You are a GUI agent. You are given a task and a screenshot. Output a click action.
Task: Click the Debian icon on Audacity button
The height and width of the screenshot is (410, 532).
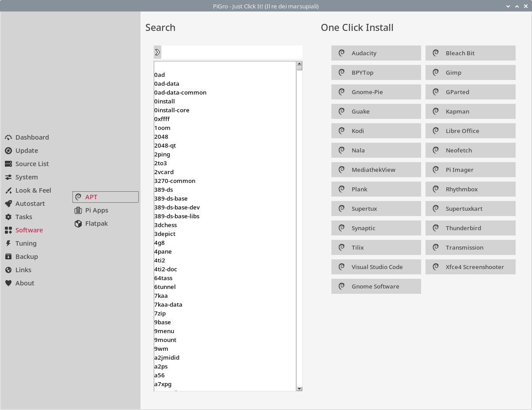[342, 53]
